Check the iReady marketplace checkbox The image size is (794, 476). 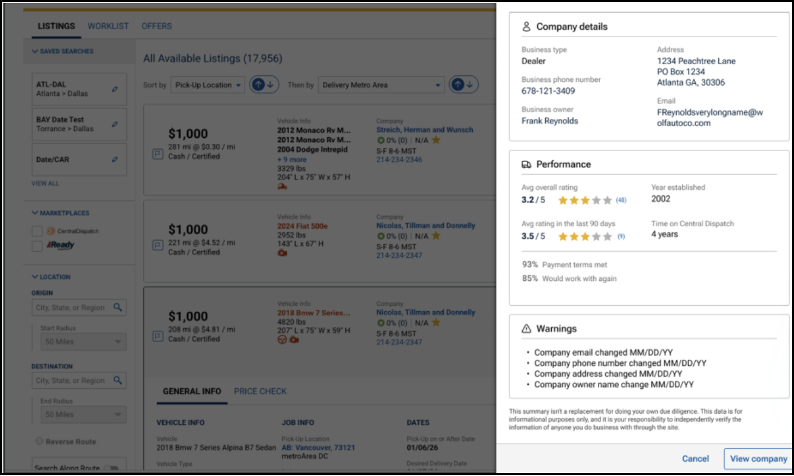click(37, 246)
